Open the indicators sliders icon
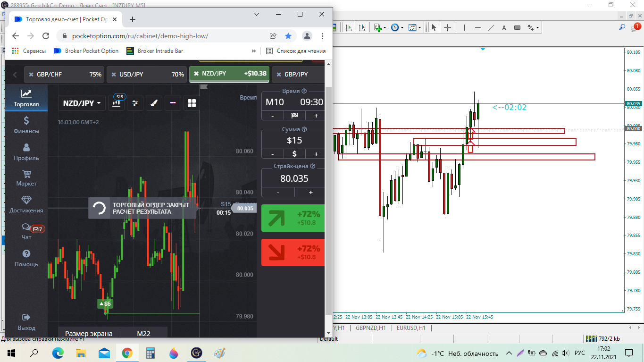The width and height of the screenshot is (644, 362). 135,103
